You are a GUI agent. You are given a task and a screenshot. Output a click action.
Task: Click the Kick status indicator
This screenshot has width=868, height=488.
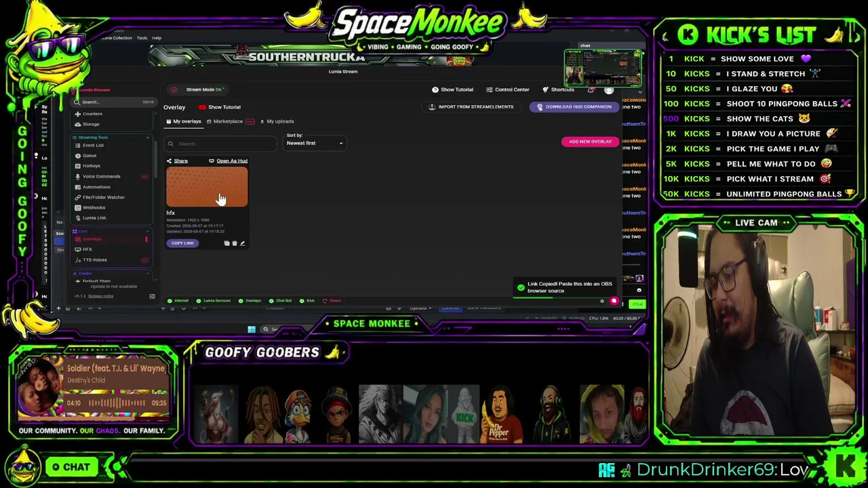tap(307, 301)
